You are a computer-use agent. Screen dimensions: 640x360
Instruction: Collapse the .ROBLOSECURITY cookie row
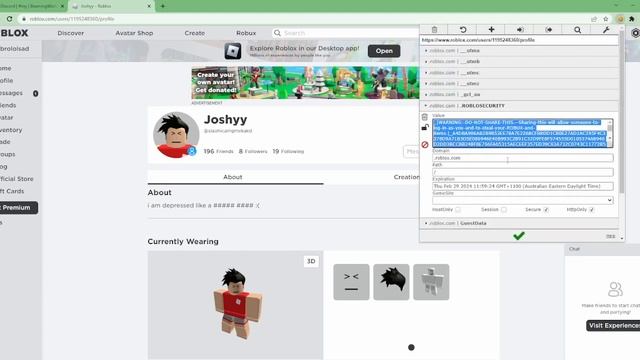(x=519, y=106)
